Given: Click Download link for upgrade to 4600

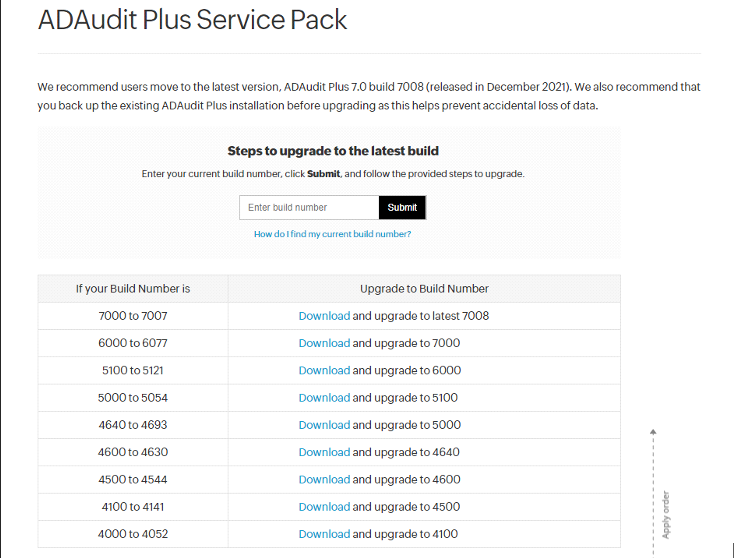Looking at the screenshot, I should (324, 479).
